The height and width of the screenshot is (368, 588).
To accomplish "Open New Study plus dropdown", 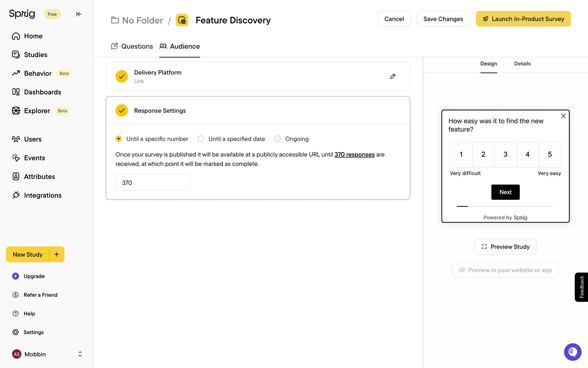I will [x=57, y=254].
